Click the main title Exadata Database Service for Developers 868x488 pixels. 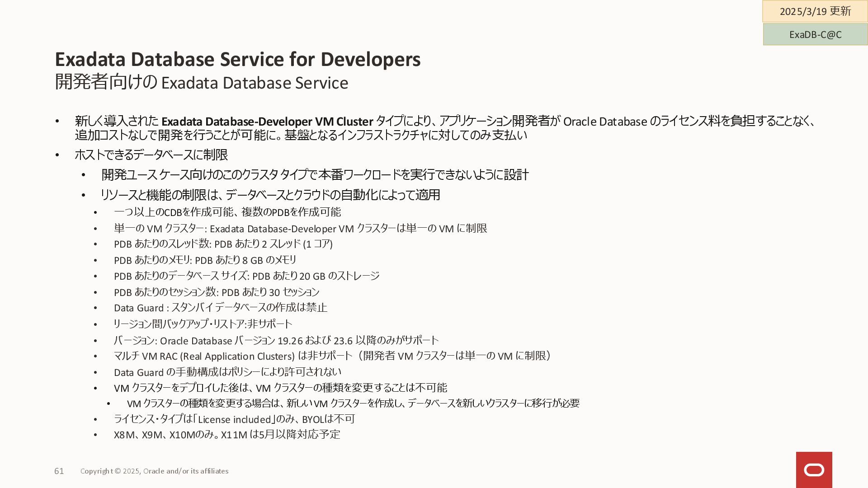click(237, 60)
